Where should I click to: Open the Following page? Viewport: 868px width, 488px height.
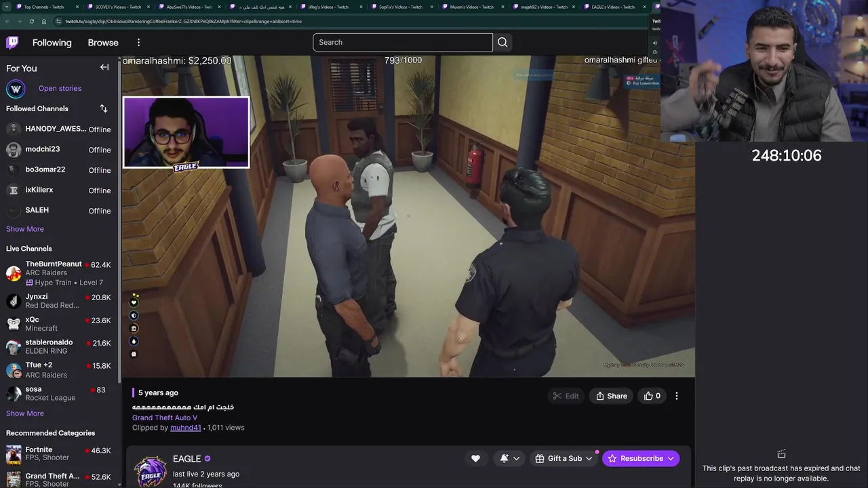pyautogui.click(x=52, y=43)
